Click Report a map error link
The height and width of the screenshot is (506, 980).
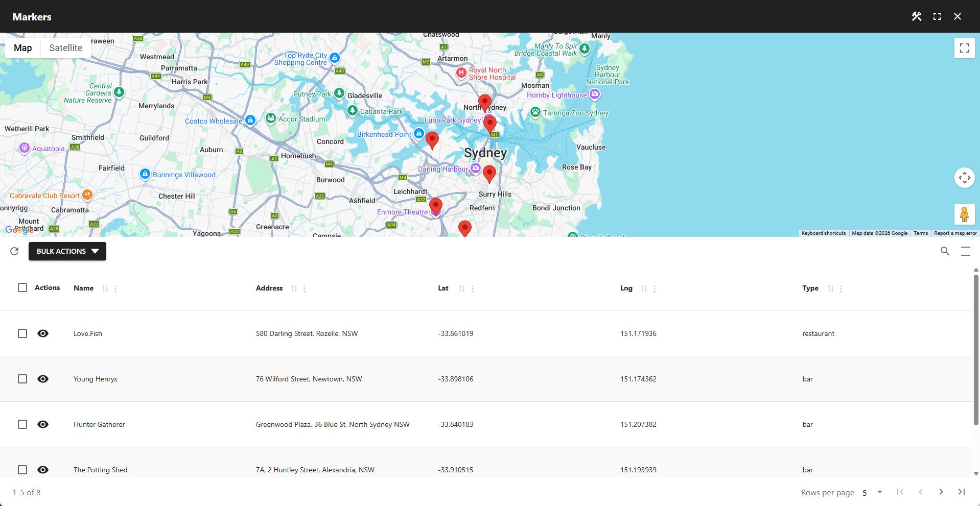tap(955, 233)
